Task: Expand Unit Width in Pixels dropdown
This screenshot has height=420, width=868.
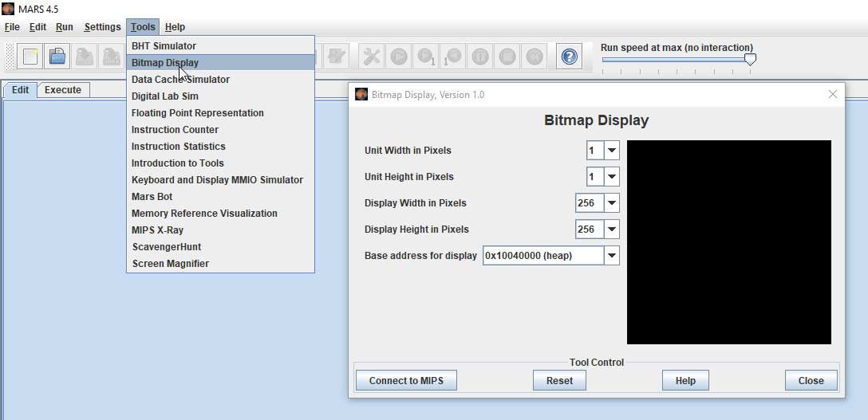Action: click(612, 150)
